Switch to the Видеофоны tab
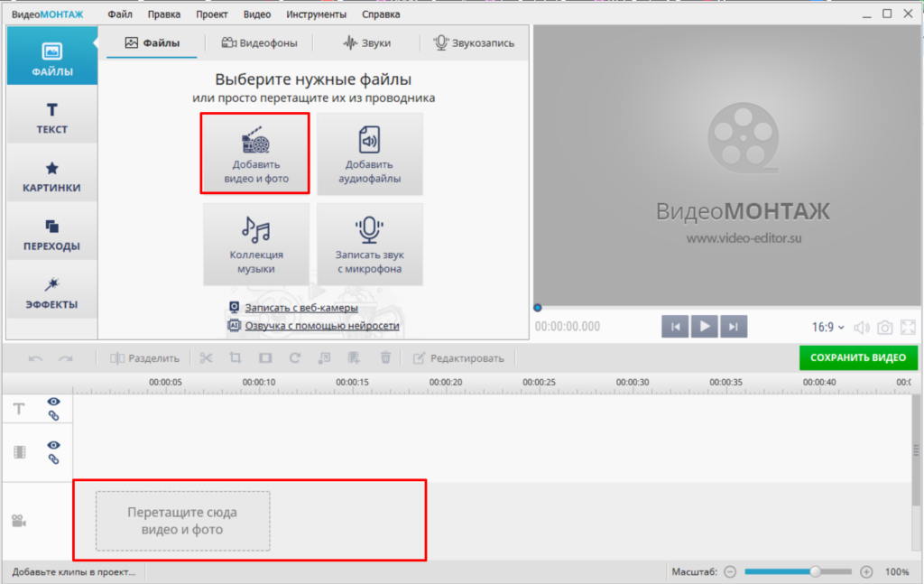924x584 pixels. pos(259,43)
